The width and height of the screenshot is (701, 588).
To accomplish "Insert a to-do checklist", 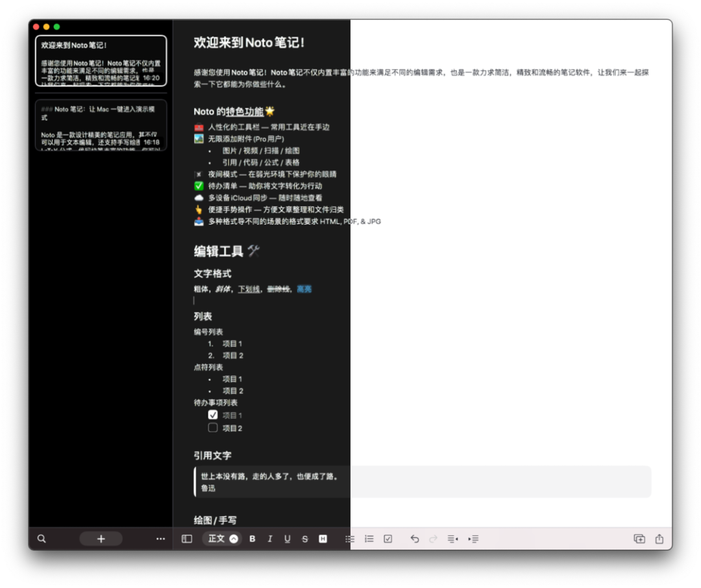I will (x=388, y=539).
